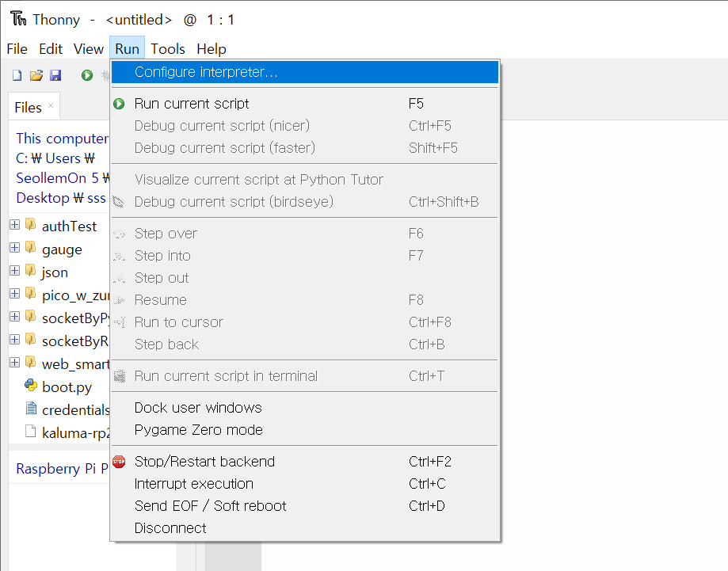Click the credentials document icon
The image size is (728, 571).
(31, 409)
